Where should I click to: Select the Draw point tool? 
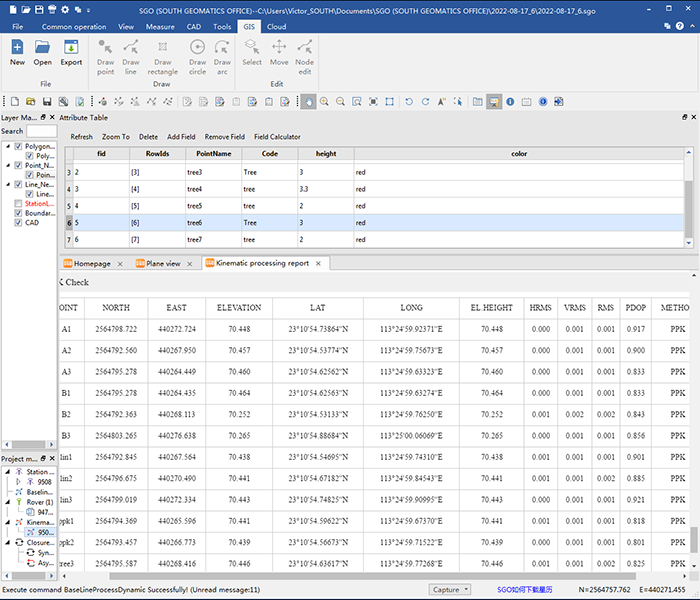(105, 57)
